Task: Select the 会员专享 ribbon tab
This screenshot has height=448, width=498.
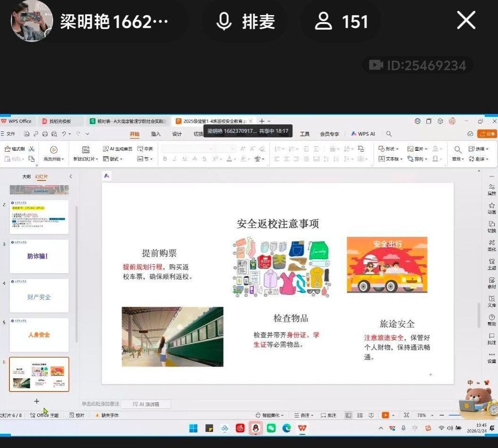Action: pyautogui.click(x=329, y=134)
